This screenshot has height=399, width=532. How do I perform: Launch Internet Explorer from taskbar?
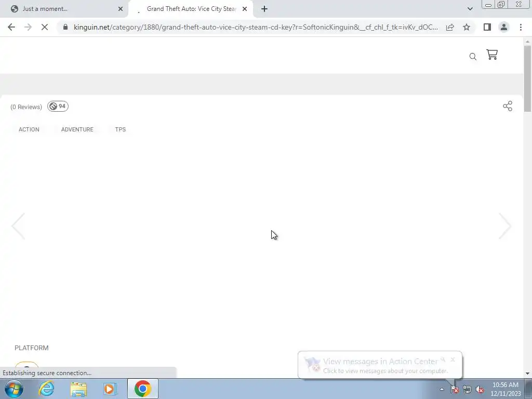(46, 389)
